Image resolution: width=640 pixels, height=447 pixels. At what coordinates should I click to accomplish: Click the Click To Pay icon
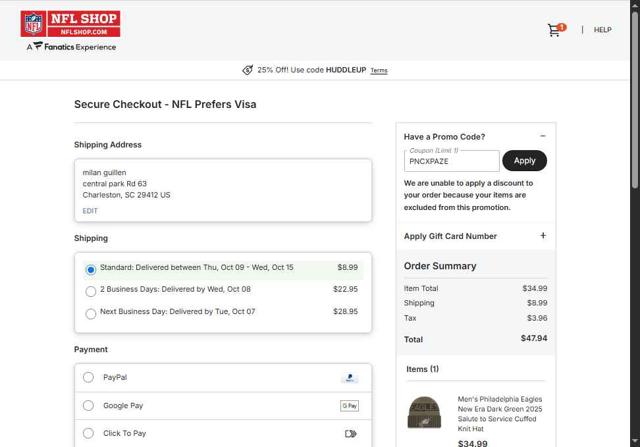click(x=350, y=434)
